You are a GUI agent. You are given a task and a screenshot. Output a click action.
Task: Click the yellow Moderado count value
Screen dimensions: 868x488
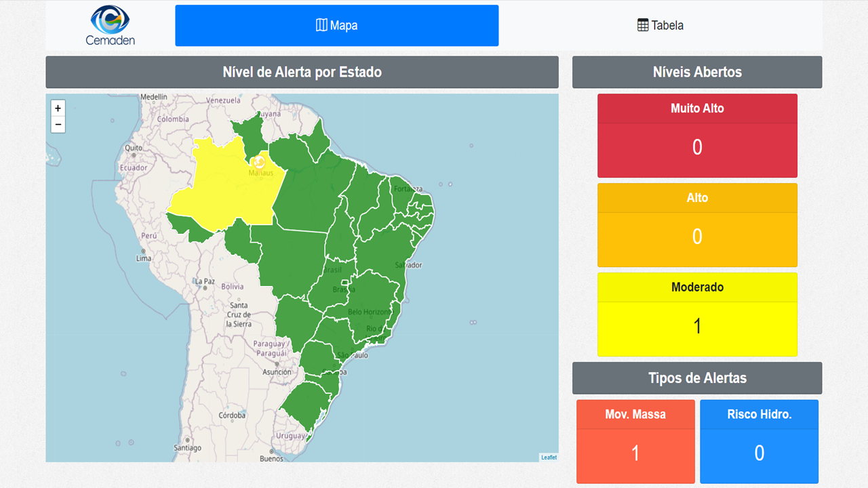(697, 327)
